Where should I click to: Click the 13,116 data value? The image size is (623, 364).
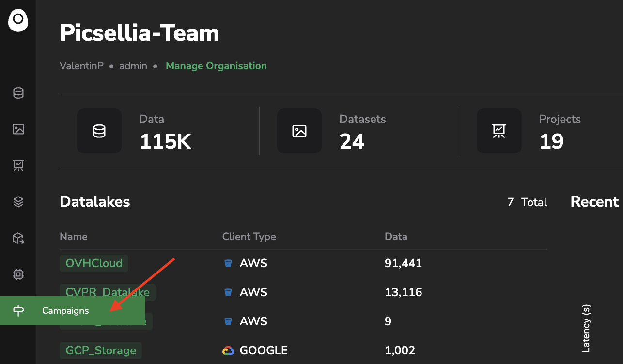404,292
